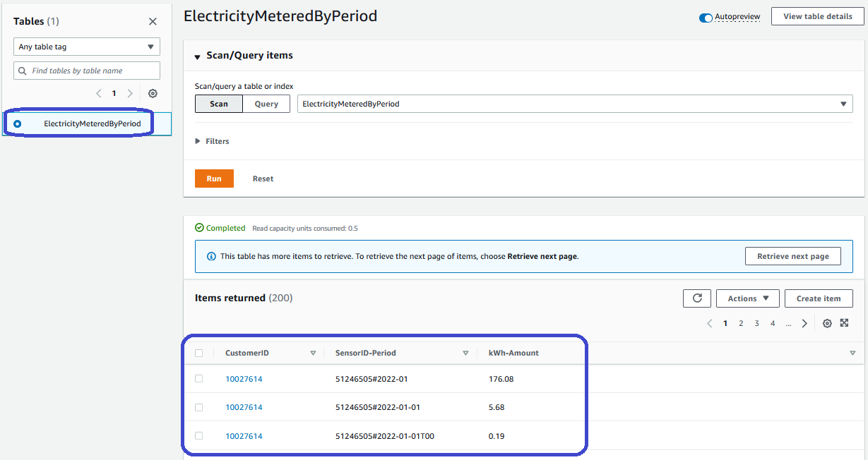Open CustomerID link in 5.68 row
Image resolution: width=868 pixels, height=460 pixels.
click(244, 407)
